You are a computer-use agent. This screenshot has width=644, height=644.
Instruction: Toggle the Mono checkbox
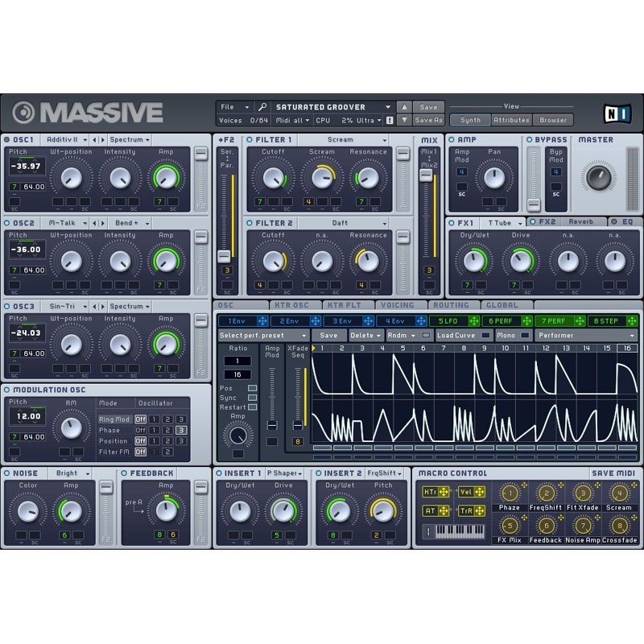click(x=525, y=335)
